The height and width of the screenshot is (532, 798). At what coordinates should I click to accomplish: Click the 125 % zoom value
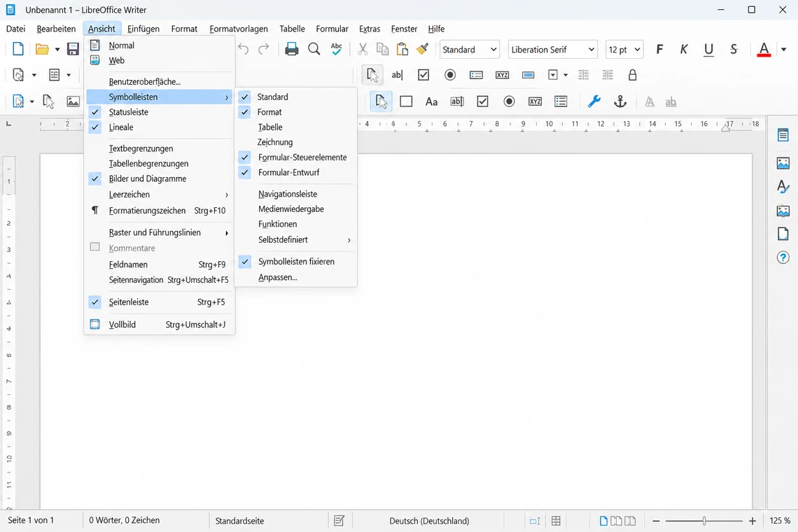pyautogui.click(x=780, y=520)
